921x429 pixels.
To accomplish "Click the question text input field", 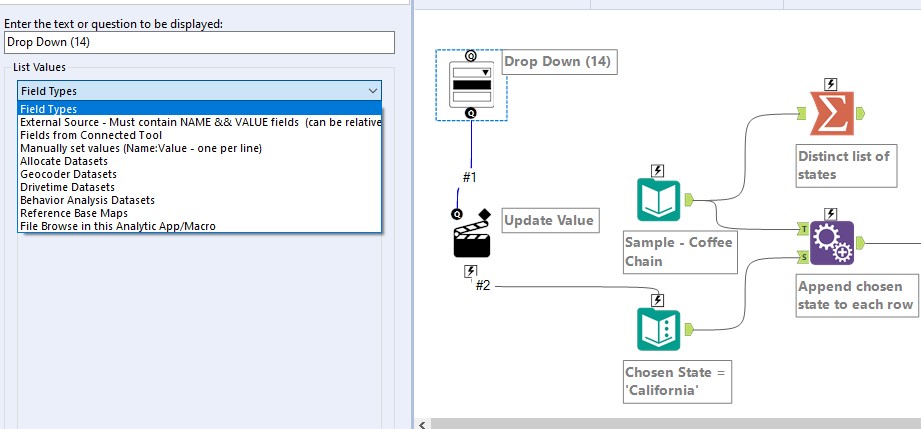I will pos(199,42).
